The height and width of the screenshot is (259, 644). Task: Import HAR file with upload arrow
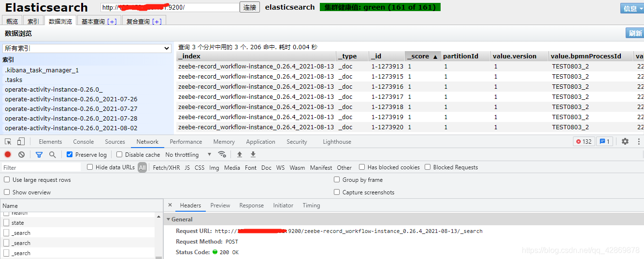pyautogui.click(x=239, y=154)
